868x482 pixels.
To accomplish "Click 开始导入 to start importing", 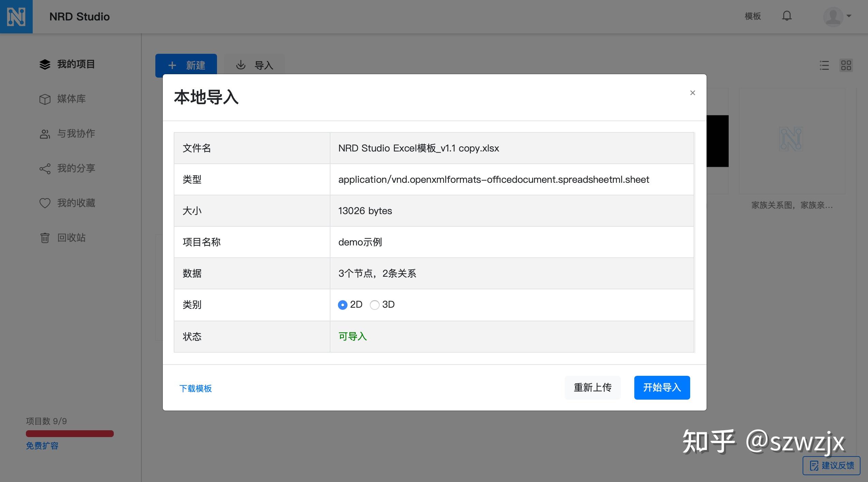I will click(x=661, y=387).
